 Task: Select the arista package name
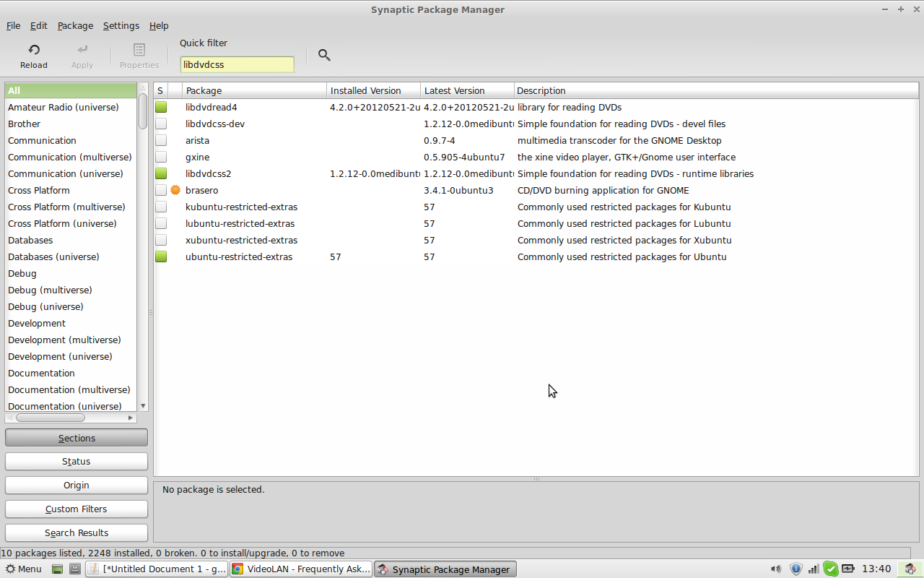(197, 140)
